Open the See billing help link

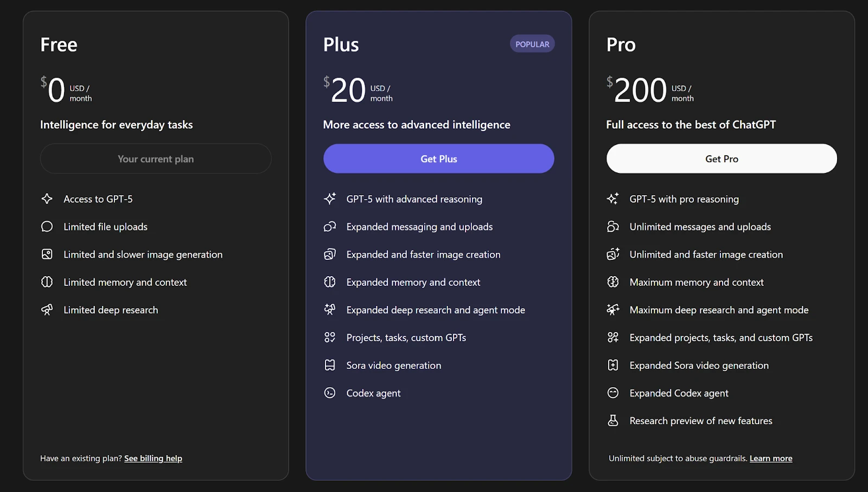pos(153,458)
